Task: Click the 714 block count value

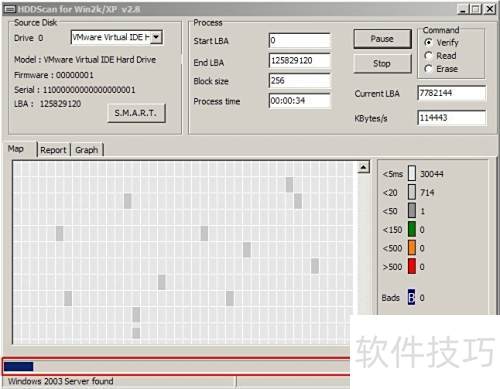Action: click(427, 193)
